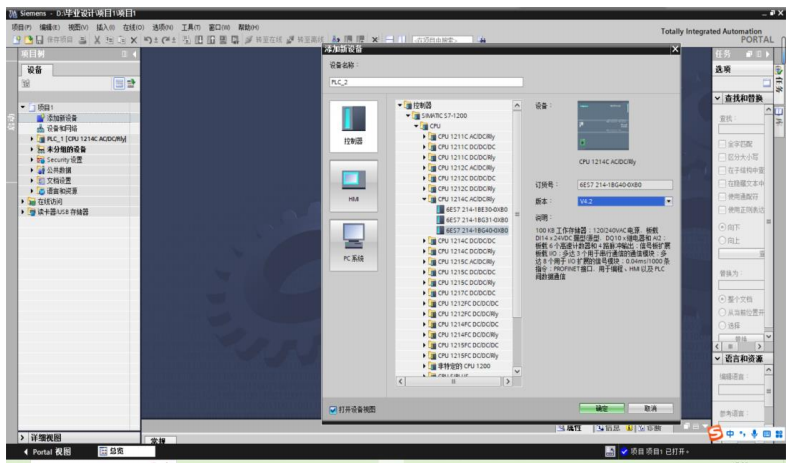788x463 pixels.
Task: Open the 编辑(E) menu
Action: pyautogui.click(x=50, y=27)
